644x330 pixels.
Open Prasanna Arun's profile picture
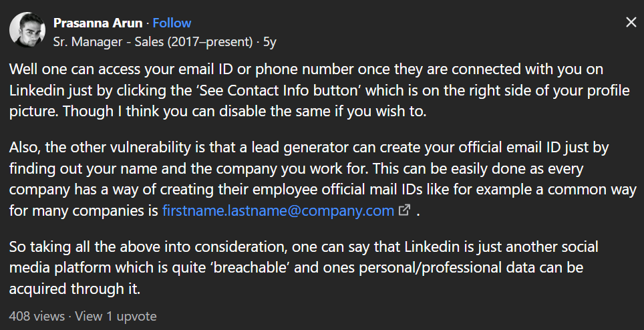[27, 29]
